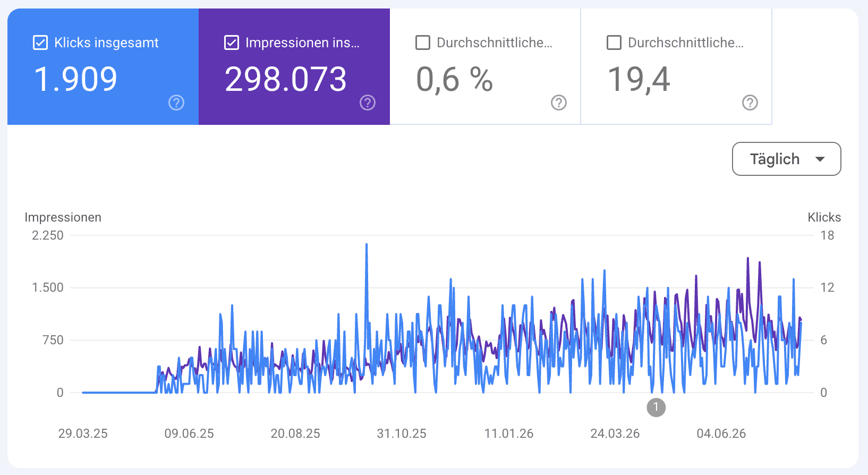868x475 pixels.
Task: Click the 2.250 impressions axis value
Action: [x=48, y=235]
